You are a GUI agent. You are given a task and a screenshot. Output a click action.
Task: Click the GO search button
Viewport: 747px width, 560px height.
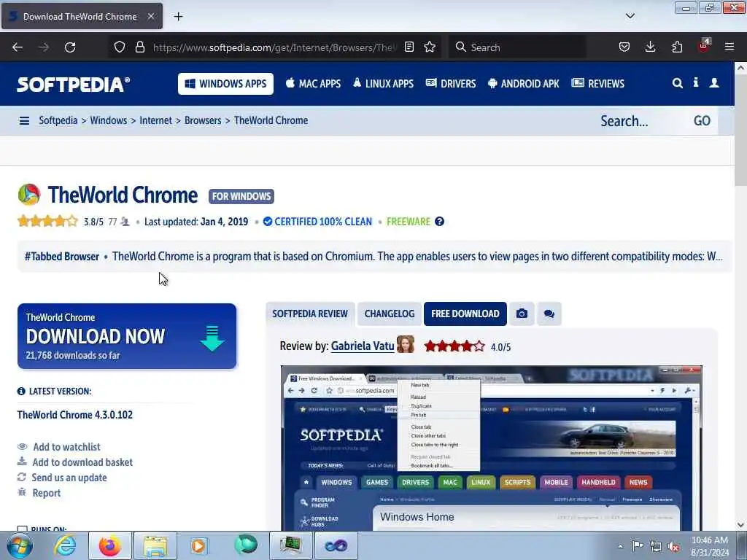(x=702, y=121)
